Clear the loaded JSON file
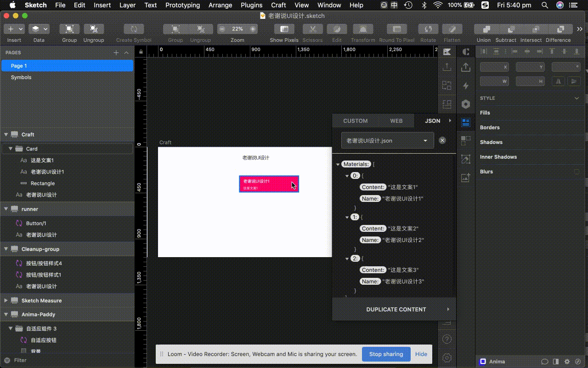The image size is (588, 368). [442, 140]
